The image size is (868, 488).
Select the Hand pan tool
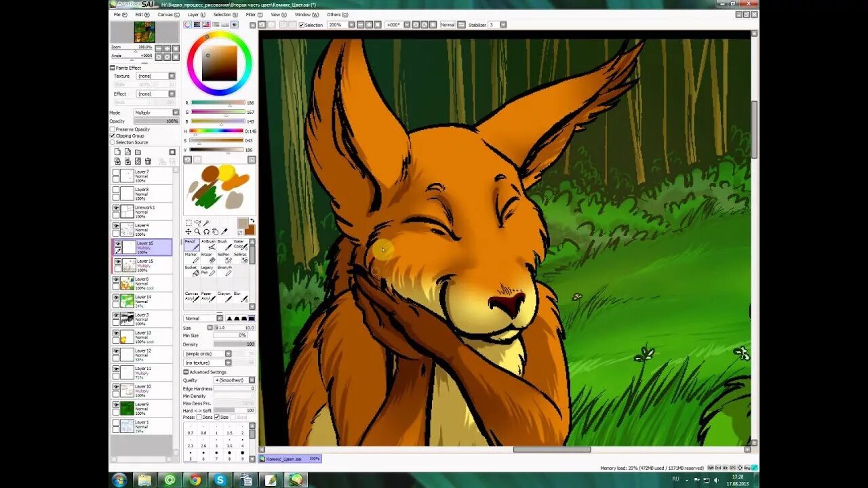pyautogui.click(x=215, y=232)
